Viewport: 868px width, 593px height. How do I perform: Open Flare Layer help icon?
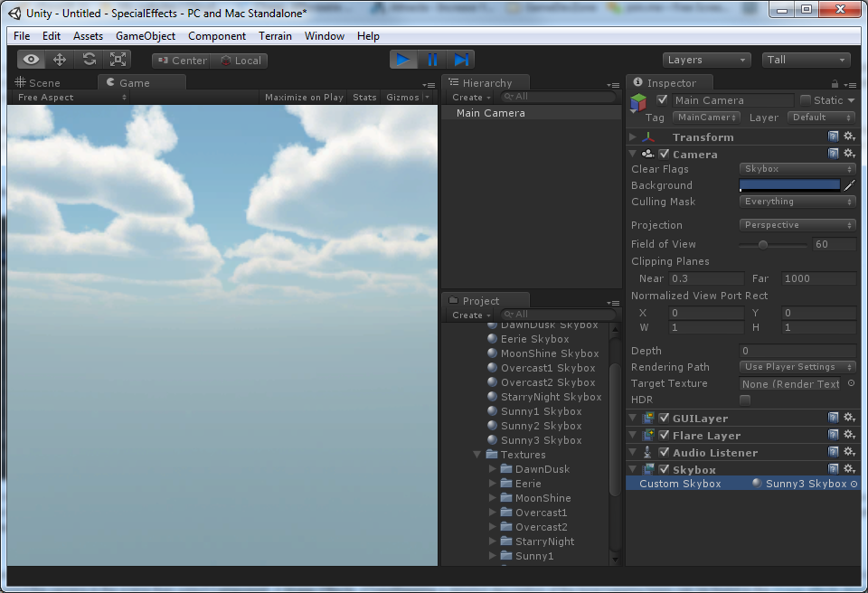coord(833,435)
